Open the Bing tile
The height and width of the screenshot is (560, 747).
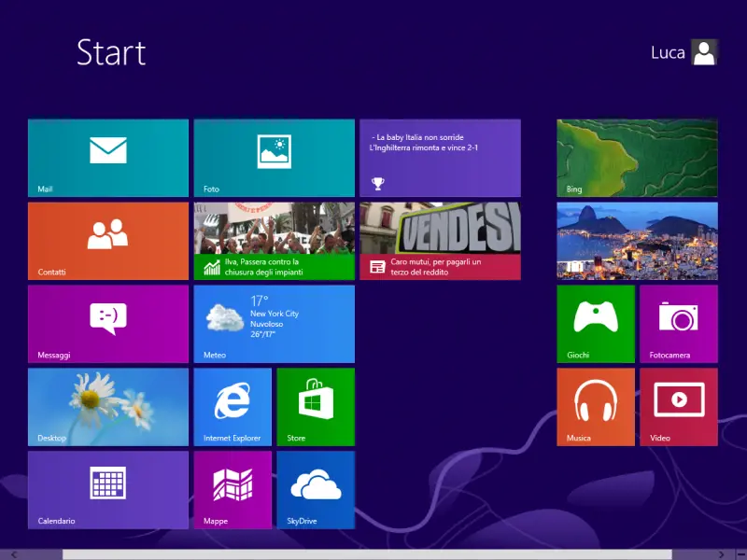click(x=637, y=158)
